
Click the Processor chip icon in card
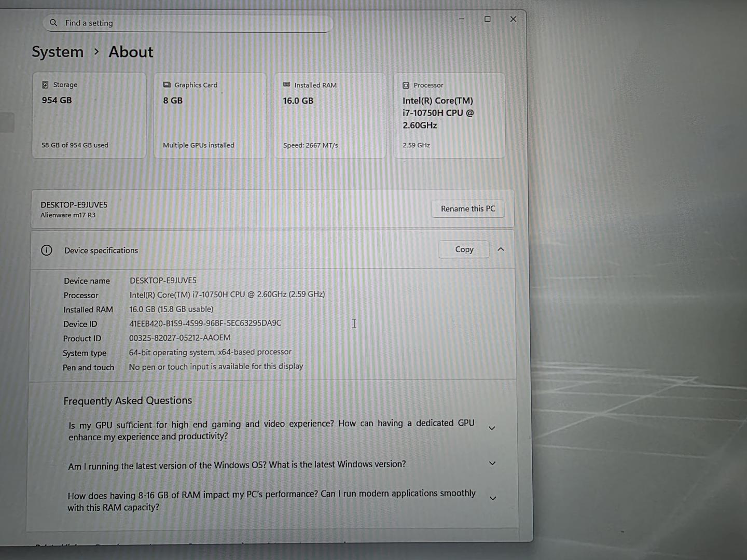406,85
